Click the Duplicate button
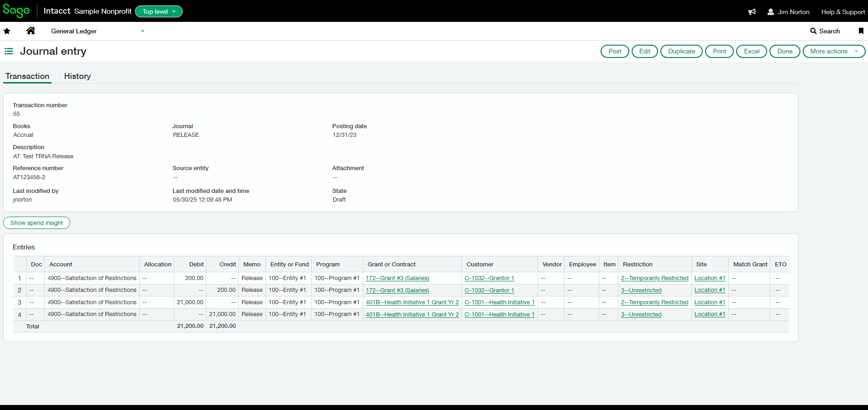The width and height of the screenshot is (868, 410). pos(681,51)
